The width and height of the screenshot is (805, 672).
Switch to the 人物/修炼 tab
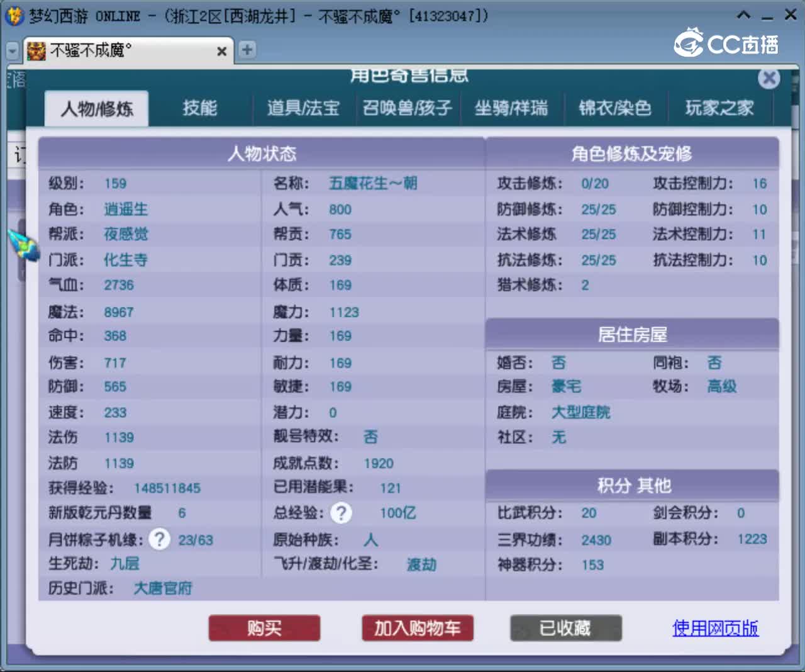click(97, 108)
